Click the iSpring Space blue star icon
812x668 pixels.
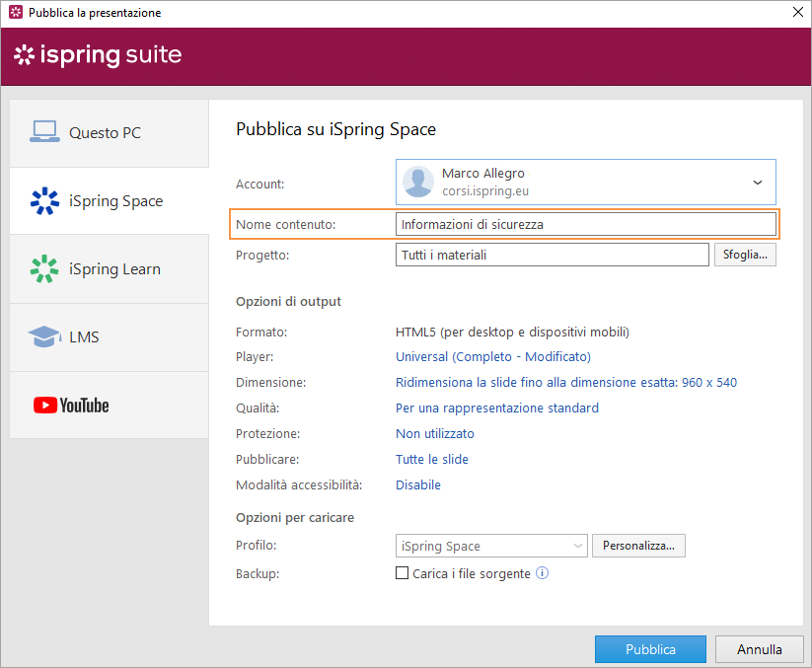44,201
